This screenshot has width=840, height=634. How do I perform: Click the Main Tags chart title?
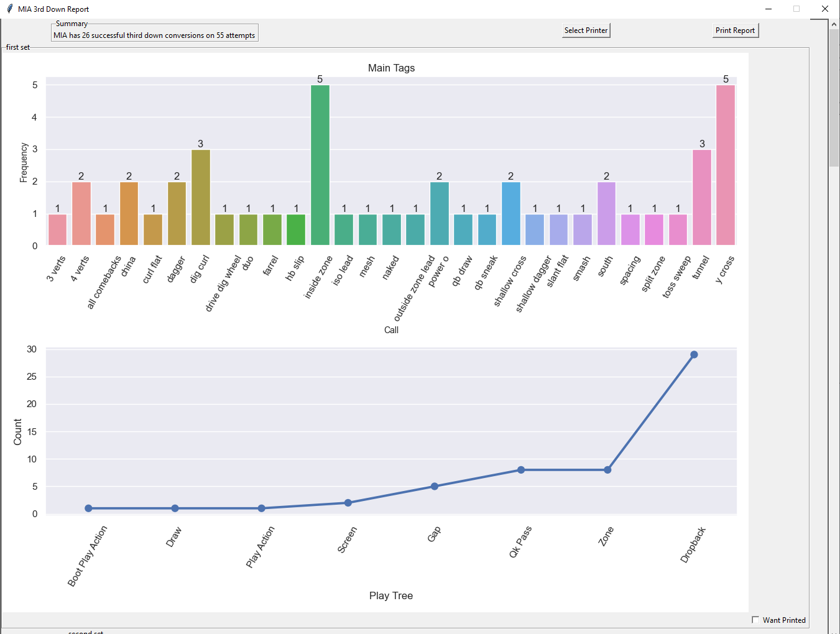[x=392, y=68]
